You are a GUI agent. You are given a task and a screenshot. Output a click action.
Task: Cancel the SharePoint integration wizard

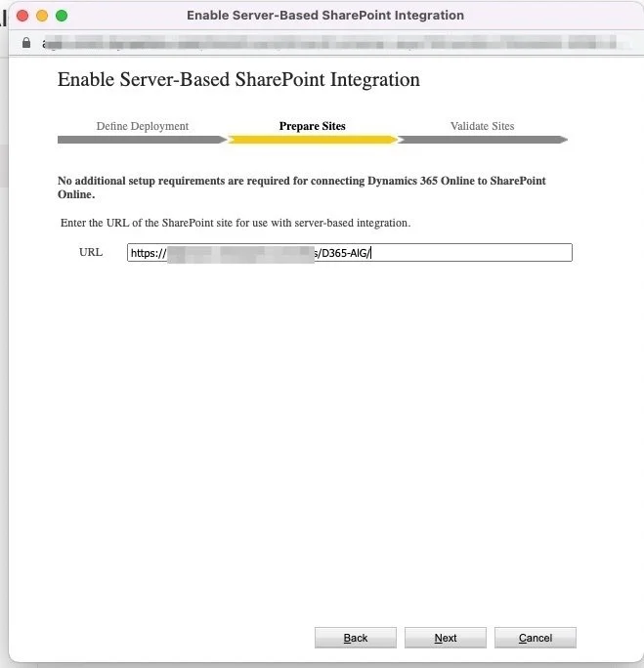pos(536,638)
